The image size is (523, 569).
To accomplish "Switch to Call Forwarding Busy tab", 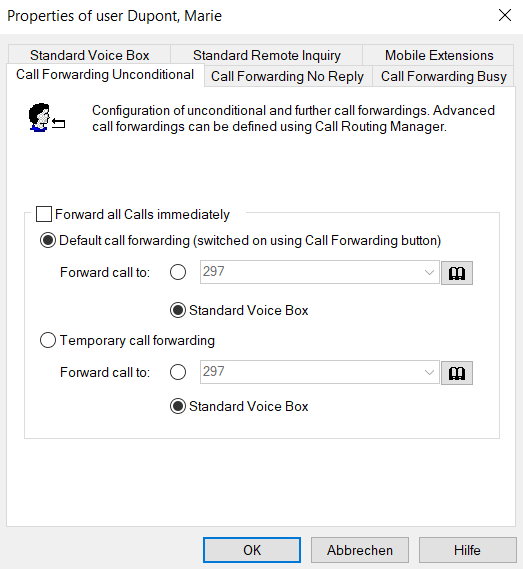I will (444, 76).
